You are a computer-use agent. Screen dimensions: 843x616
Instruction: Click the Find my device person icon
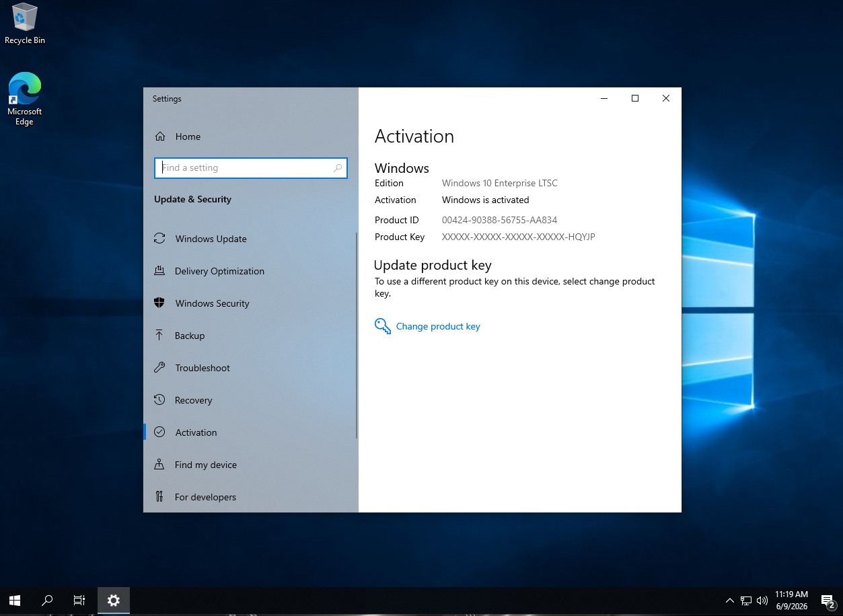pos(159,464)
